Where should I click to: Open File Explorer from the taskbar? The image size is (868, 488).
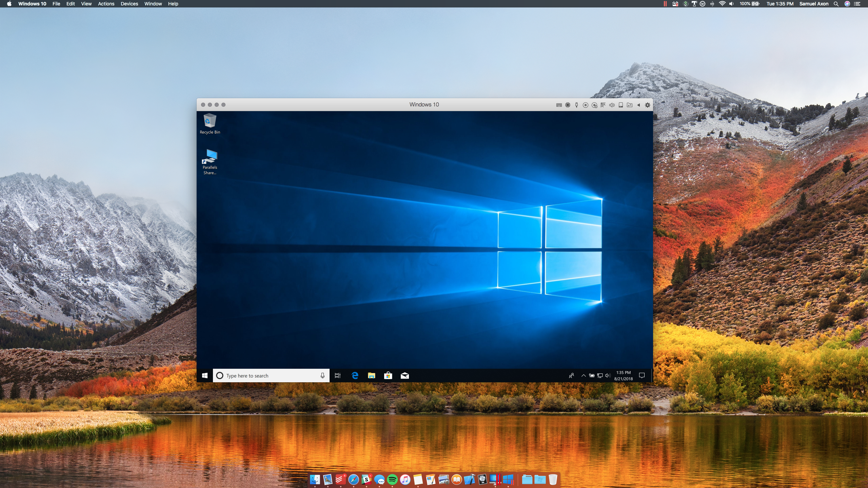click(x=372, y=375)
